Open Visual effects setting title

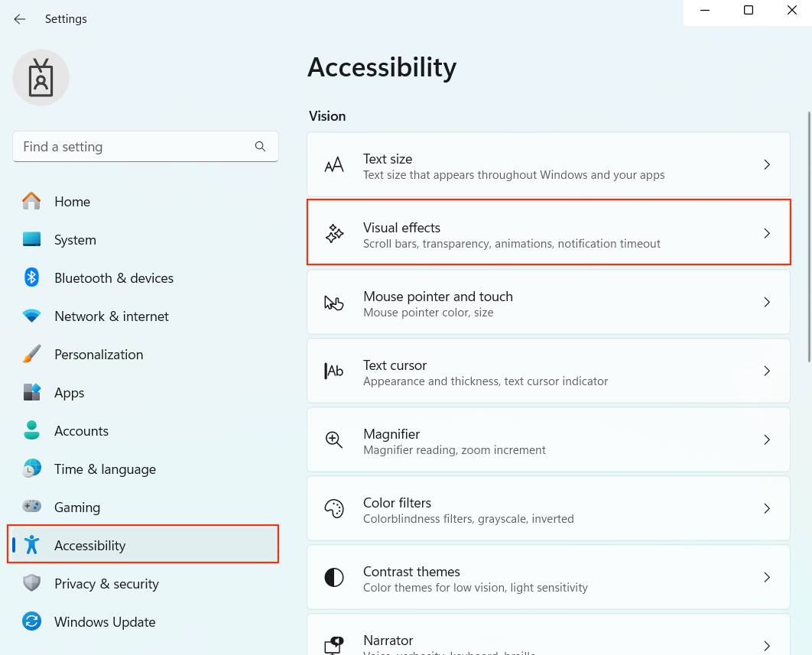pyautogui.click(x=401, y=228)
